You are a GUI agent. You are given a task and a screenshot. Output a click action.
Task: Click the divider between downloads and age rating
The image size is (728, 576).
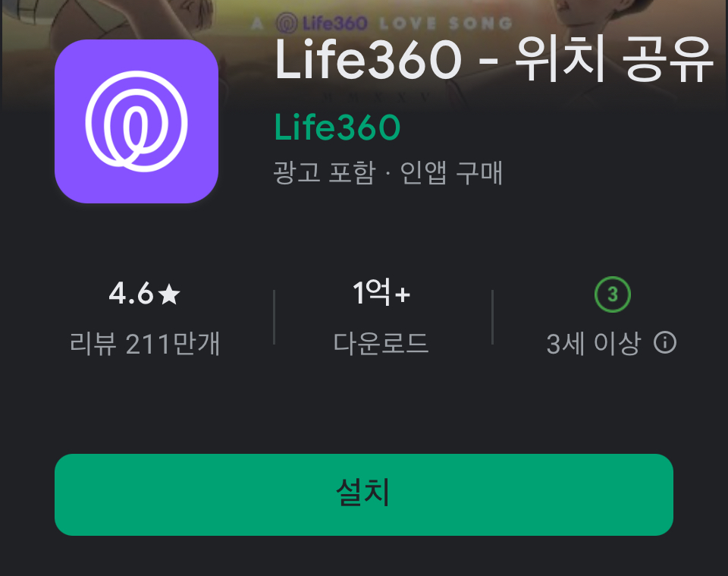(492, 317)
